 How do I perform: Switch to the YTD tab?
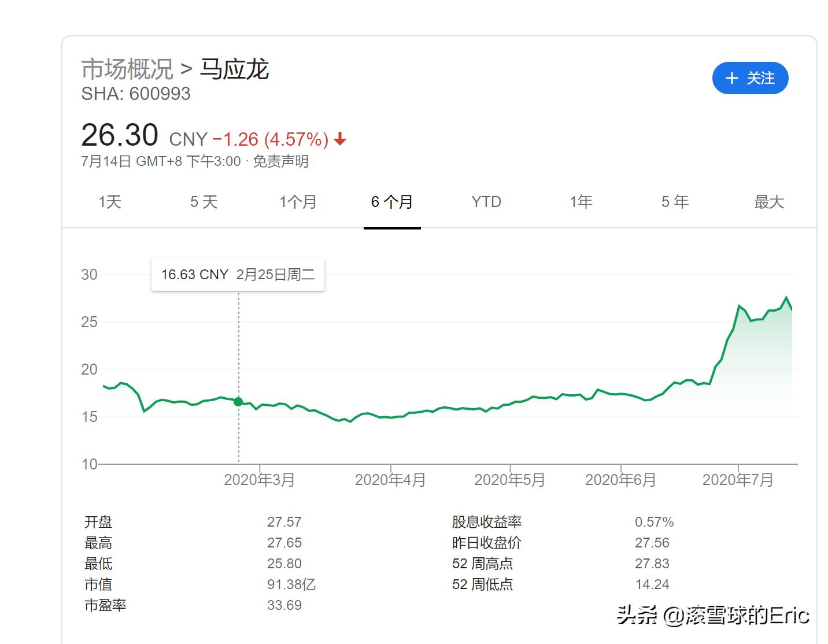(486, 202)
